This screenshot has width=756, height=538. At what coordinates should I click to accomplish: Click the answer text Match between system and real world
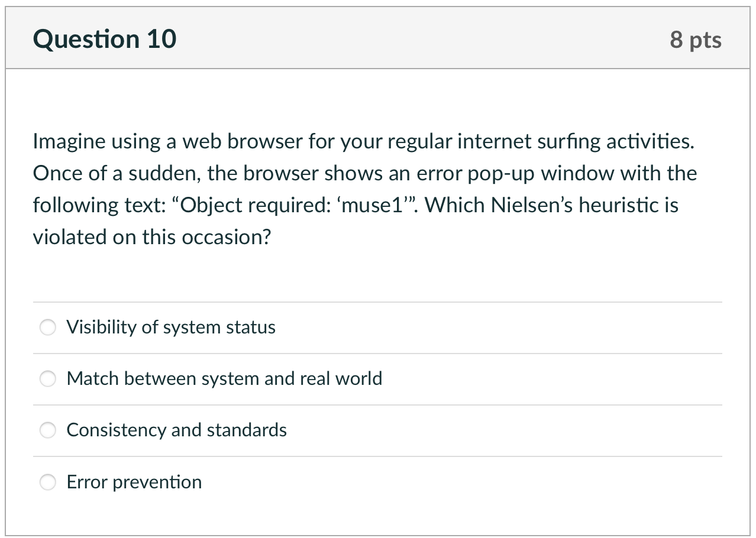tap(225, 379)
